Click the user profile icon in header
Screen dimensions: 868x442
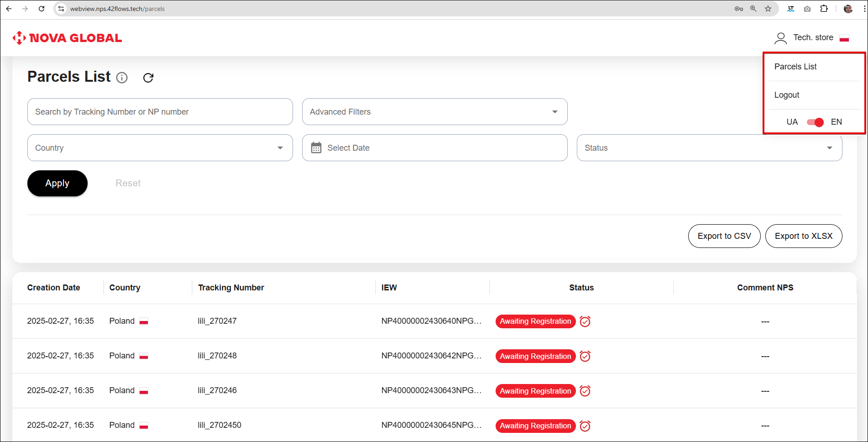(x=780, y=38)
